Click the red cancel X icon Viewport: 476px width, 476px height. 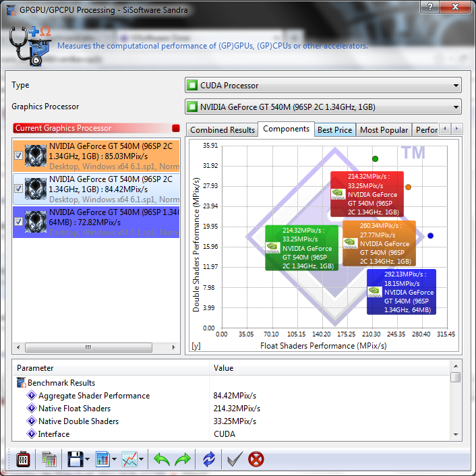coord(256,459)
